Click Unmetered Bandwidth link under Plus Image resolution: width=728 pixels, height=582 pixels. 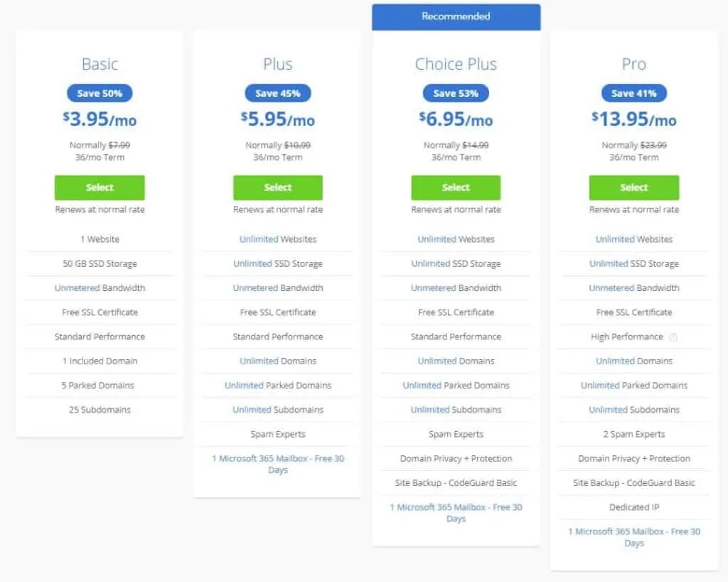pyautogui.click(x=277, y=287)
